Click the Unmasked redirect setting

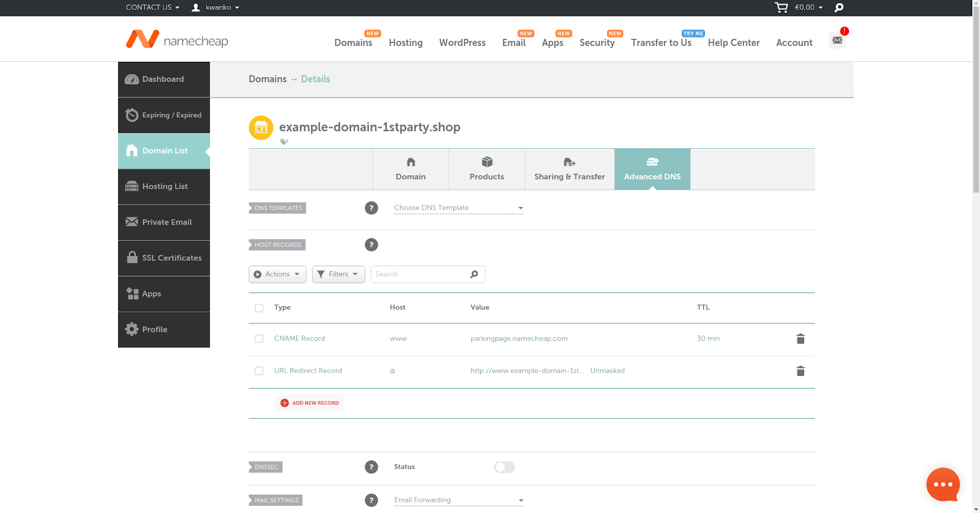608,371
